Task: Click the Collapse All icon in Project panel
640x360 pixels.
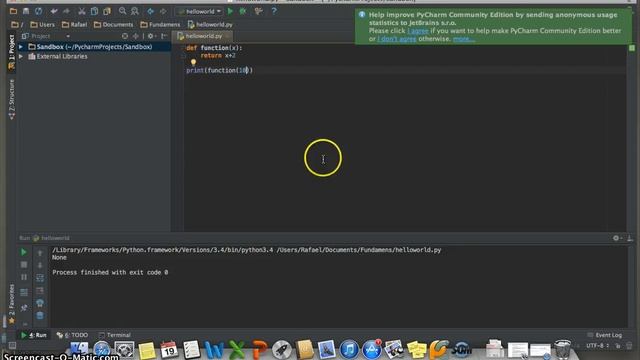Action: click(x=136, y=36)
